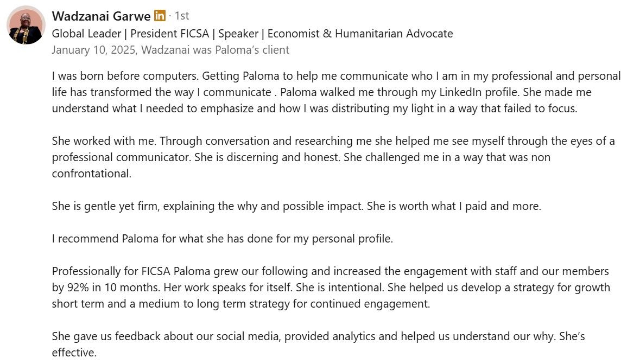The height and width of the screenshot is (364, 627).
Task: Click 'Economist & Humanitarian Advocate' in the headline
Action: point(360,34)
